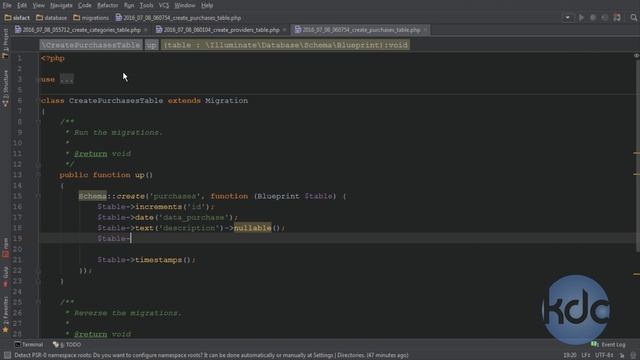Open the Terminal tool window

[x=29, y=345]
